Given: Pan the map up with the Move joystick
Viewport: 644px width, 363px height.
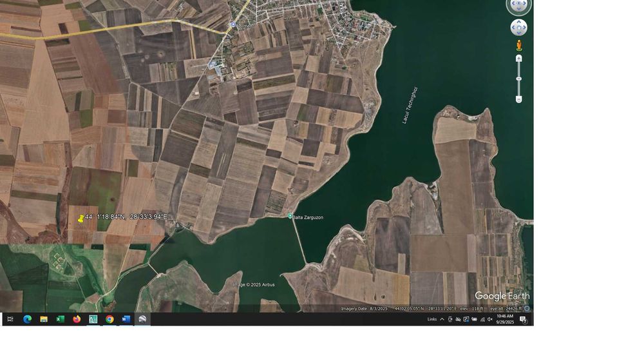Looking at the screenshot, I should pyautogui.click(x=518, y=22).
